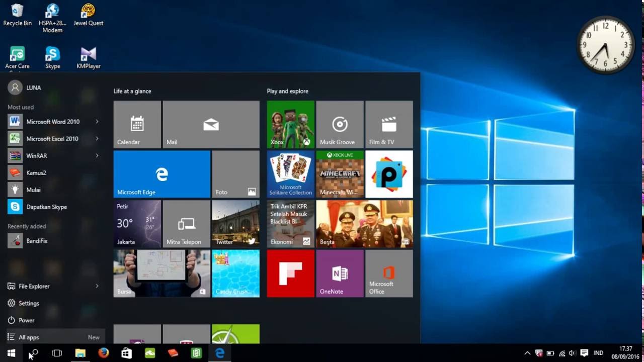Expand the WinRAR jump list arrow
The image size is (644, 362).
point(97,156)
